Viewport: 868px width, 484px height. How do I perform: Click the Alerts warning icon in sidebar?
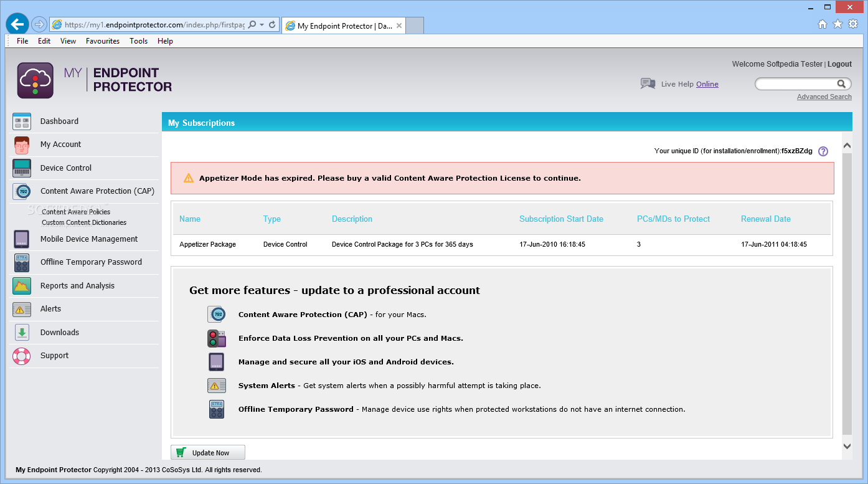pyautogui.click(x=22, y=309)
